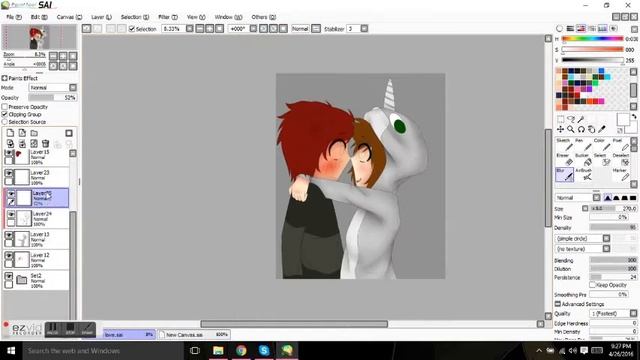Toggle the Selection checkbox in toolbar
The image size is (640, 360).
tap(132, 29)
